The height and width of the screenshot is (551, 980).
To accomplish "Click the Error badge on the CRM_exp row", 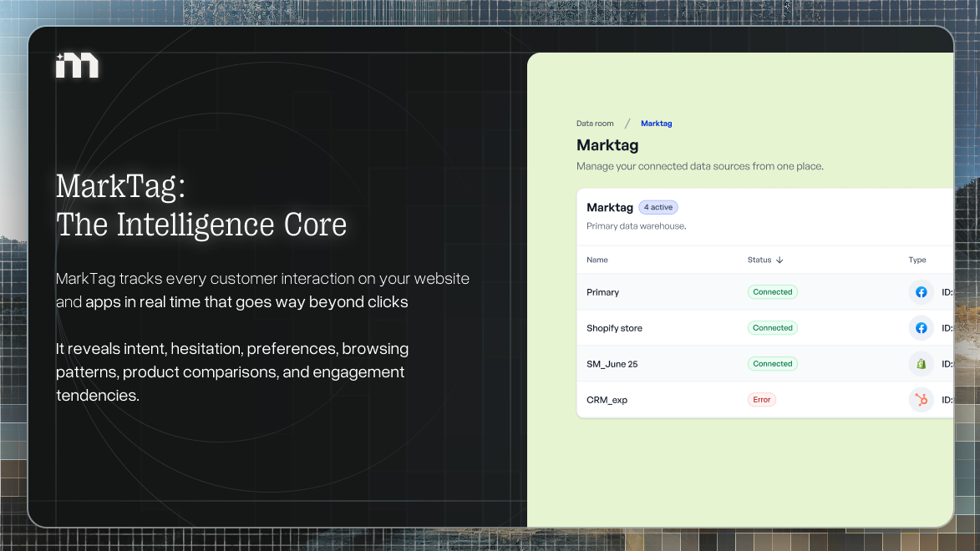I will click(x=762, y=399).
